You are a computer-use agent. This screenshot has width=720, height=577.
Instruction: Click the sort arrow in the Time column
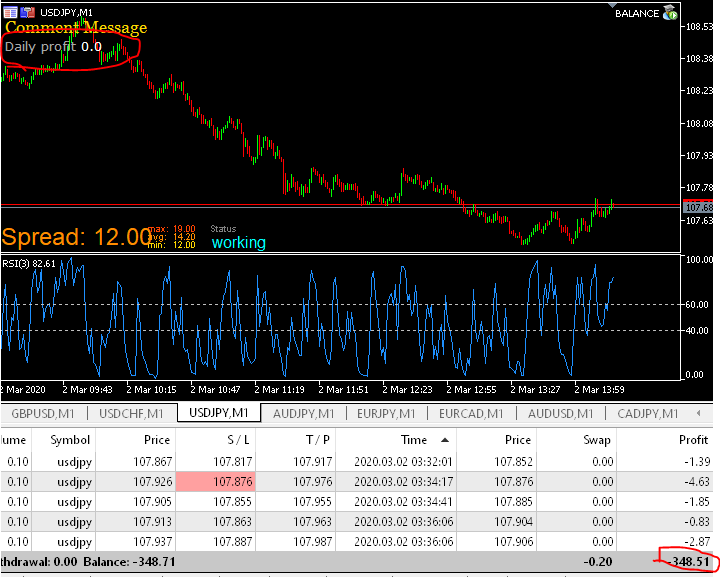(444, 440)
